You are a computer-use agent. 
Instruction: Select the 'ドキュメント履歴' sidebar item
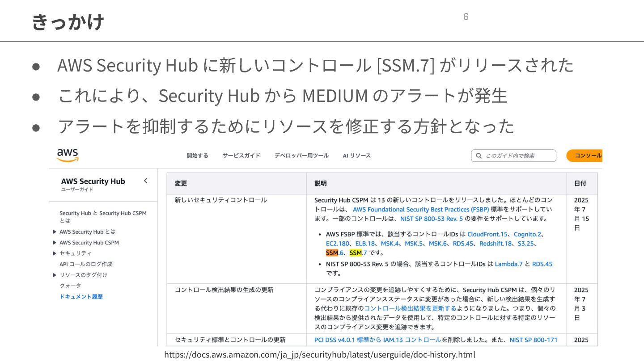(81, 296)
